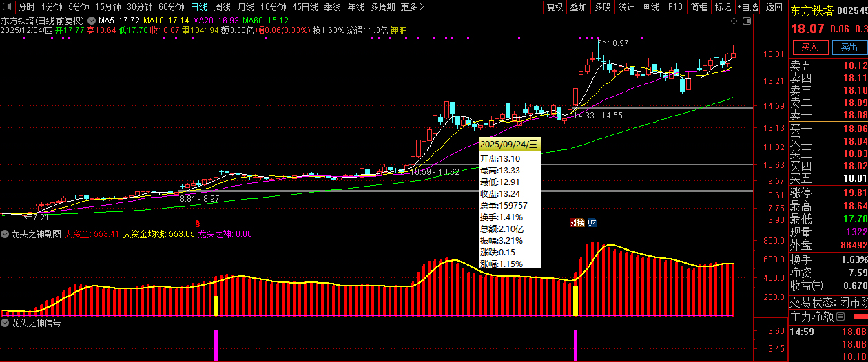This screenshot has width=868, height=362.
Task: Click the 交易状态 status line
Action: (828, 302)
